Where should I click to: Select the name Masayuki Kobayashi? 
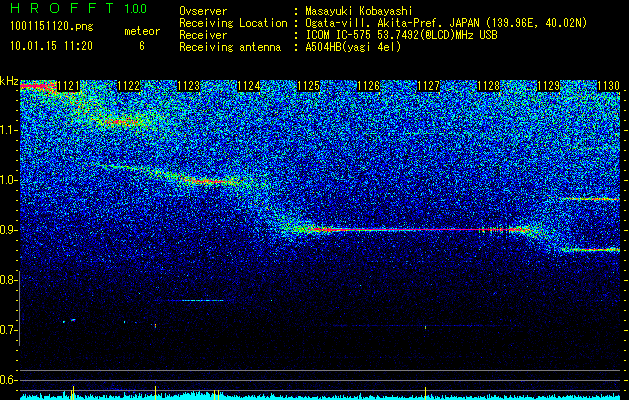click(x=359, y=11)
